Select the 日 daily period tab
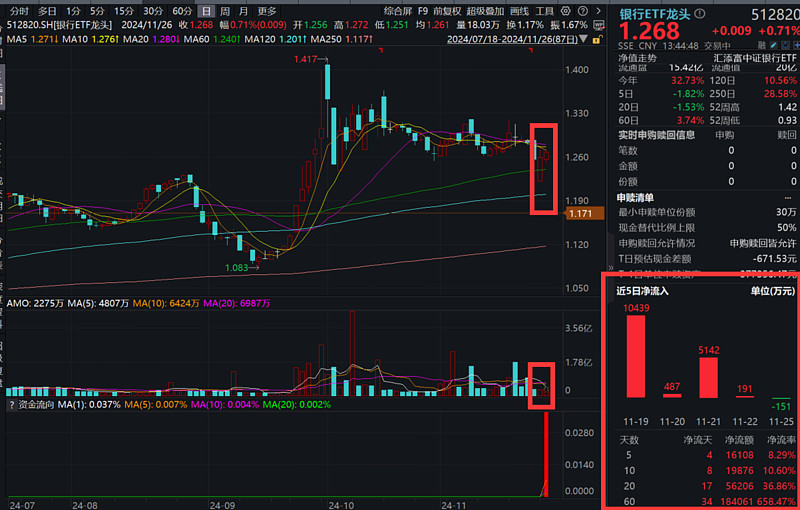 [206, 11]
